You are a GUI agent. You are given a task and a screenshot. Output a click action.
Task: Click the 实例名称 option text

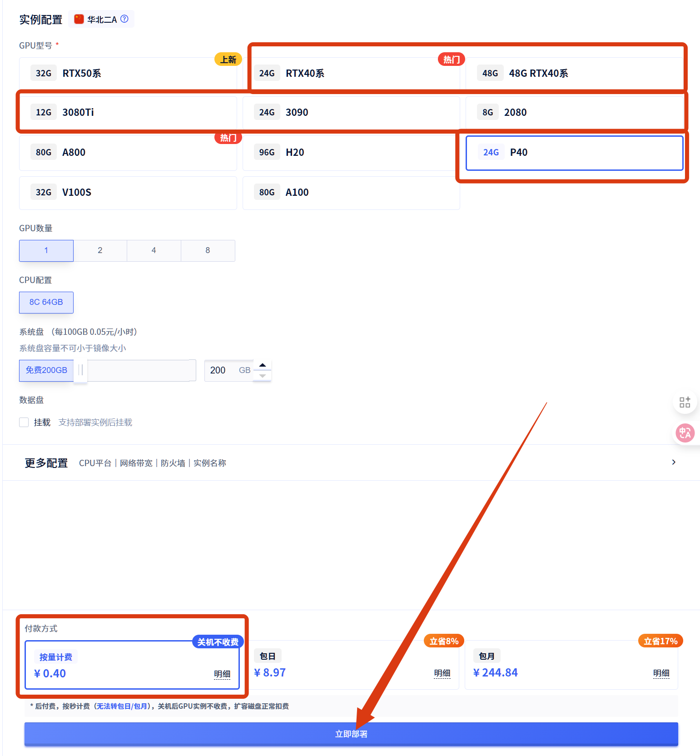tap(210, 463)
